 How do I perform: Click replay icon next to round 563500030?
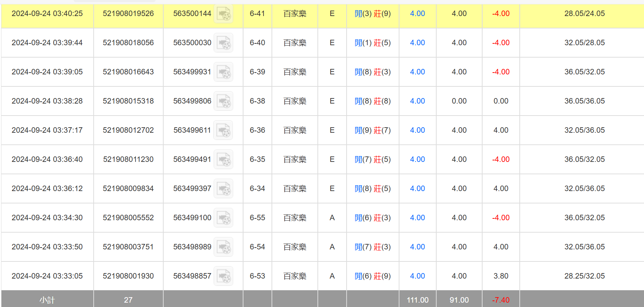coord(223,43)
